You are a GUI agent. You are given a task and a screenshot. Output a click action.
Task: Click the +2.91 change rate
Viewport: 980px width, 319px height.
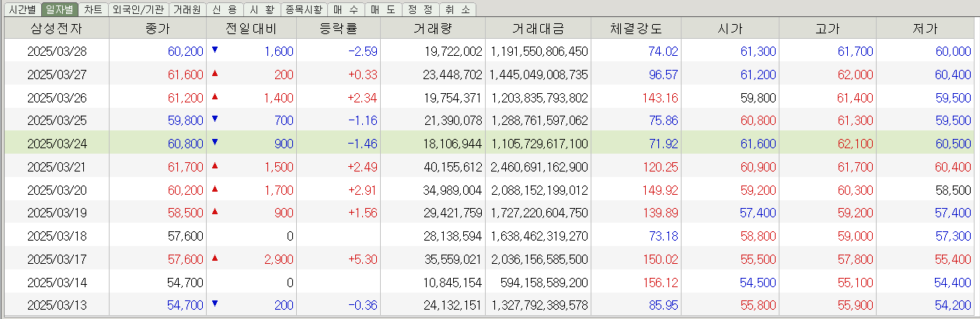[363, 190]
